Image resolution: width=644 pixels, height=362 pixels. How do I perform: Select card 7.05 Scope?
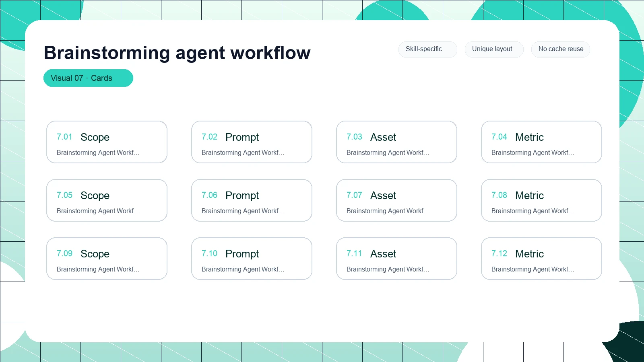coord(107,200)
